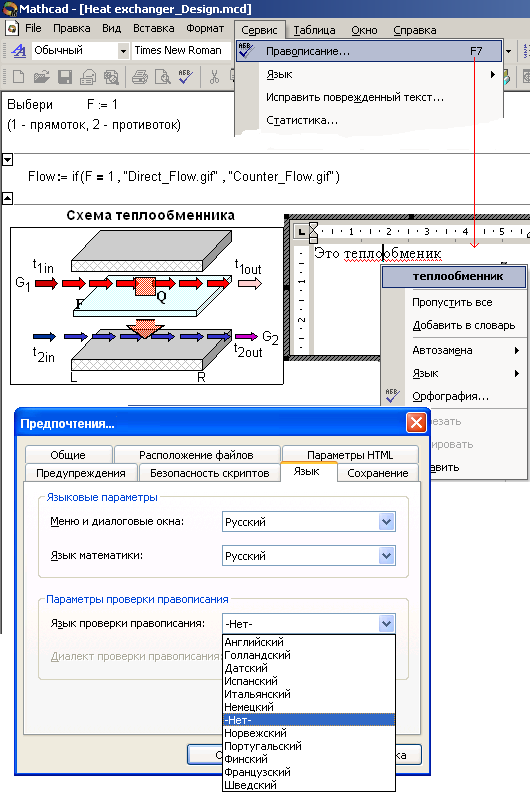Open the Вставка menu
This screenshot has height=794, width=530.
click(x=153, y=28)
